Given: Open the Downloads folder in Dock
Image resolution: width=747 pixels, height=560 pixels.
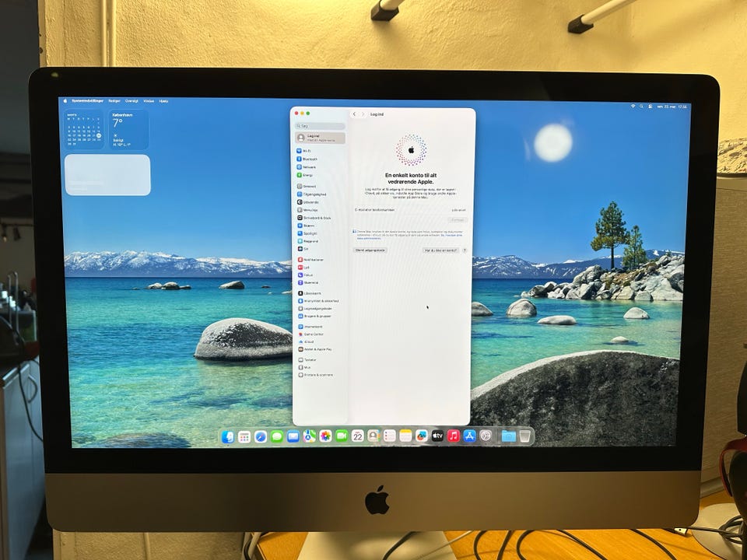Looking at the screenshot, I should pyautogui.click(x=508, y=436).
